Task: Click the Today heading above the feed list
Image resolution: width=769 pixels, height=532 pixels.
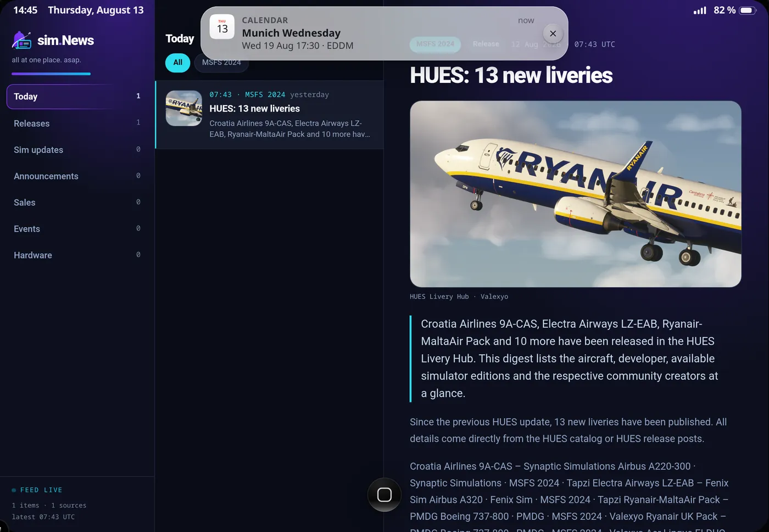Action: click(180, 38)
